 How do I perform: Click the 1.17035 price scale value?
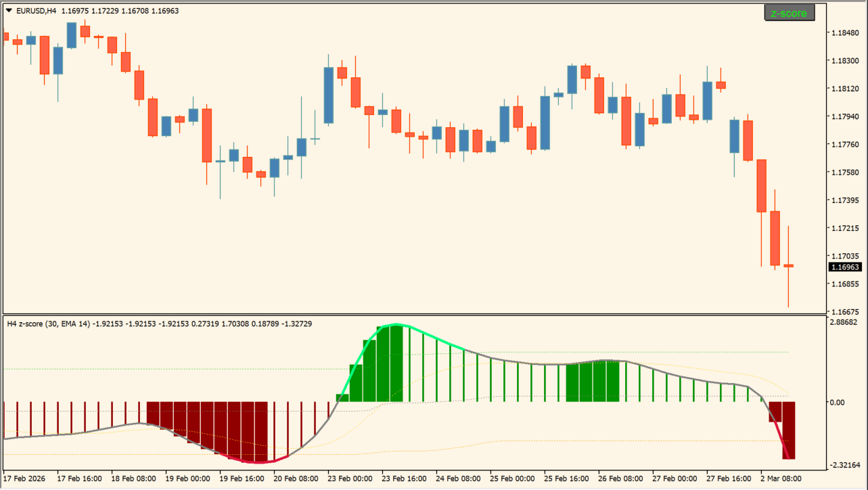(x=844, y=257)
